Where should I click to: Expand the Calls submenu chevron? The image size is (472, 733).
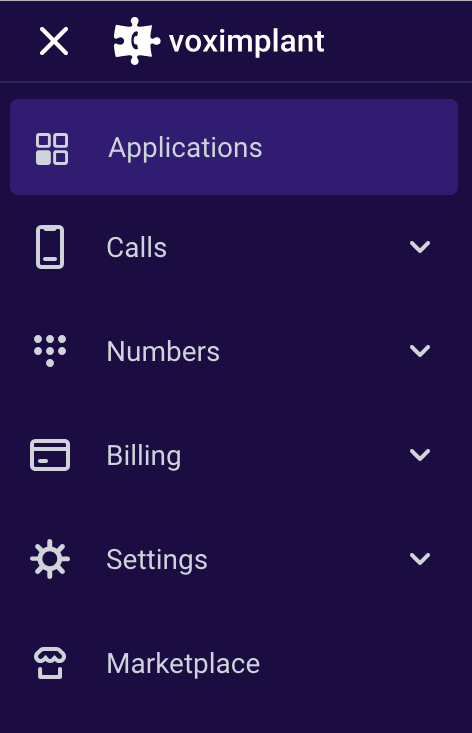coord(420,247)
